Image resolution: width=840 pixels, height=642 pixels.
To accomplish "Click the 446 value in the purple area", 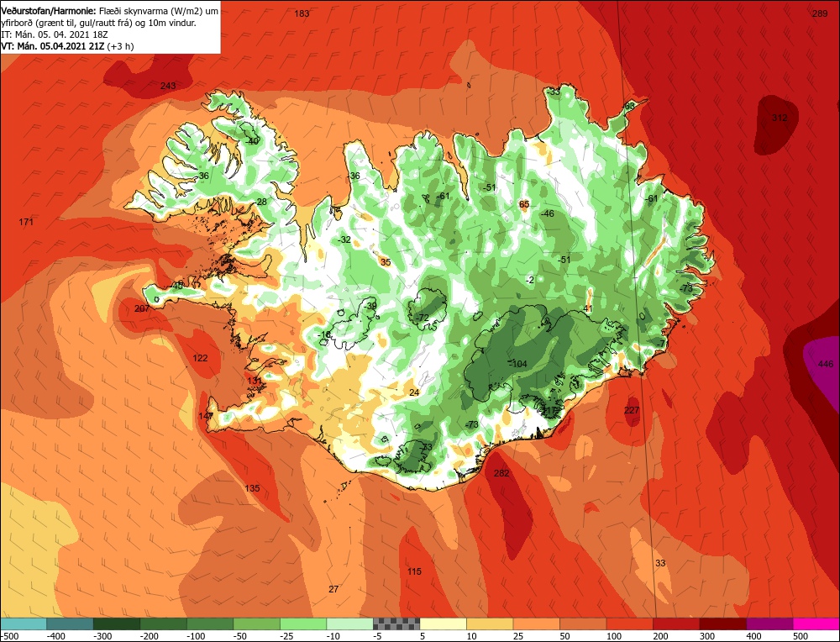I will click(x=826, y=364).
